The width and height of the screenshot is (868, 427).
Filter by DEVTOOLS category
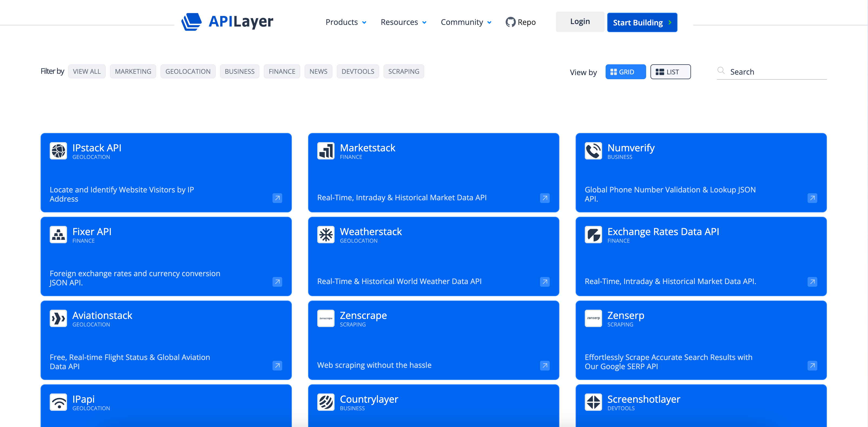click(x=358, y=71)
